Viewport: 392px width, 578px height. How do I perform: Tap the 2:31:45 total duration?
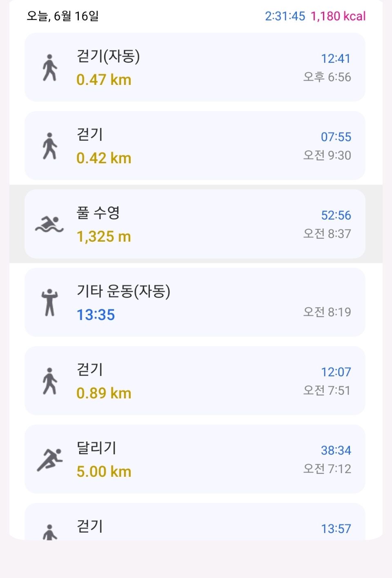(285, 16)
